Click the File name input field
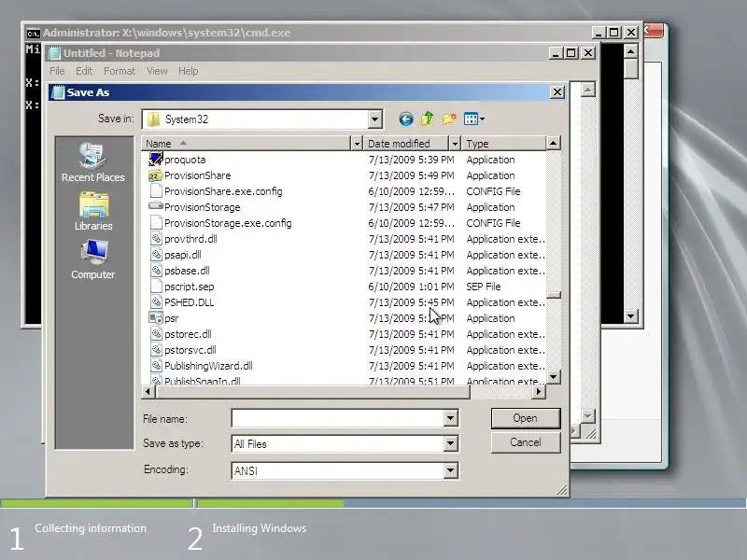This screenshot has height=560, width=747. [338, 418]
